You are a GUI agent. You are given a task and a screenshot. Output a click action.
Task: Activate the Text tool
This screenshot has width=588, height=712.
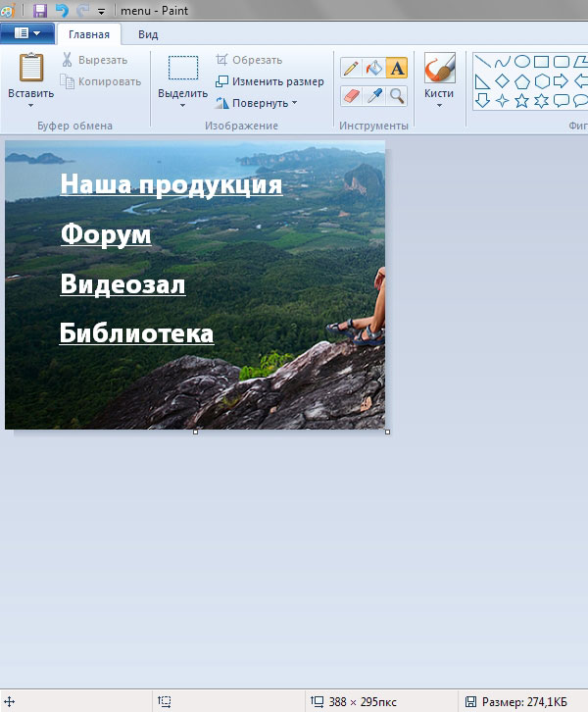tap(397, 68)
